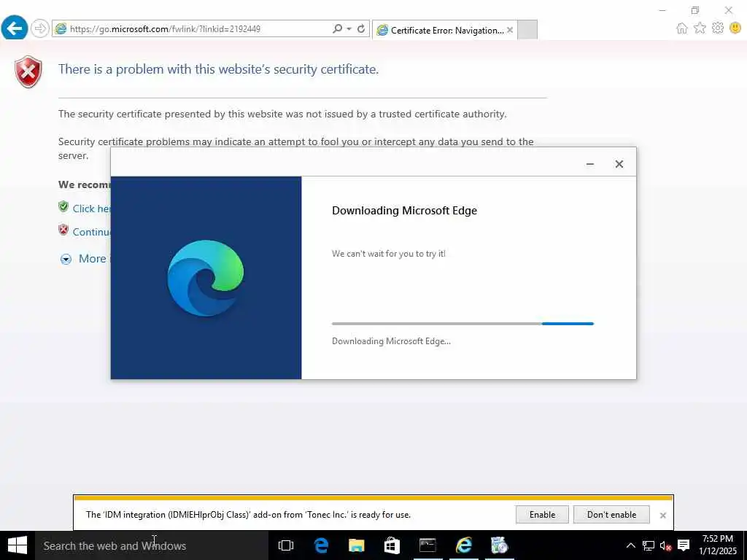747x560 pixels.
Task: Click the 'Click here' close webpage link
Action: tap(91, 209)
